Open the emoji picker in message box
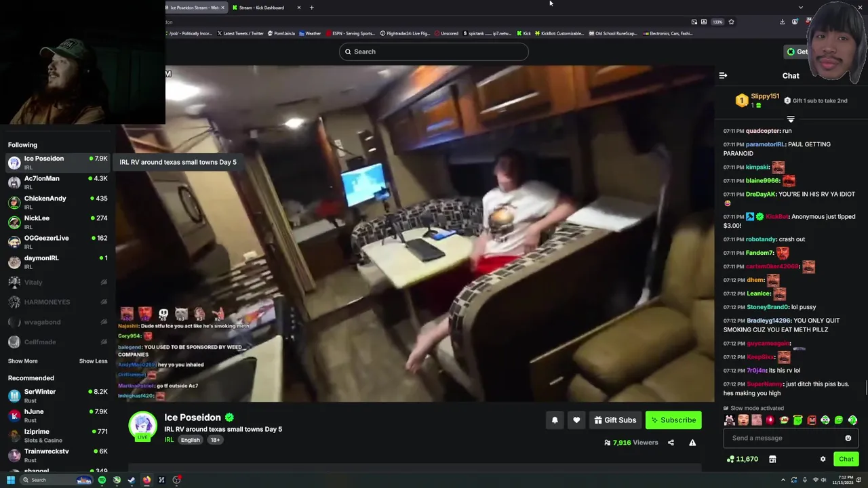Viewport: 868px width, 488px height. coord(848,438)
